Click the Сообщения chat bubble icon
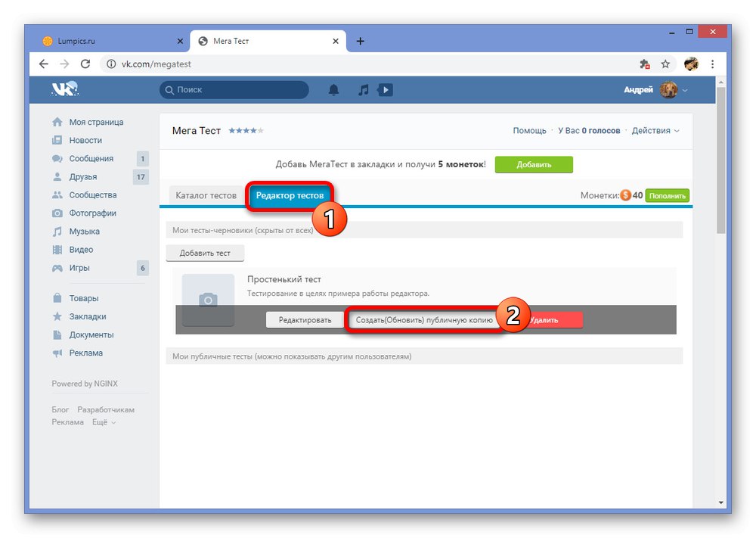Screen dimensions: 756x538 pos(57,159)
